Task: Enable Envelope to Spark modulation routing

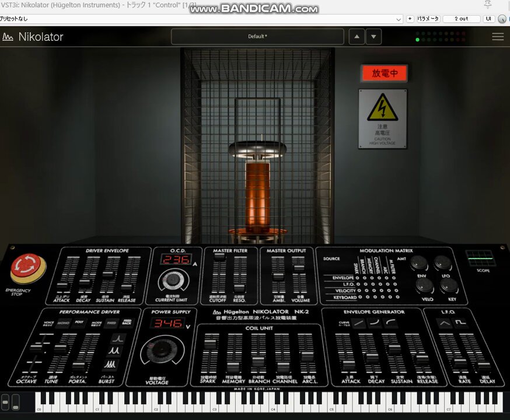Action: point(358,278)
